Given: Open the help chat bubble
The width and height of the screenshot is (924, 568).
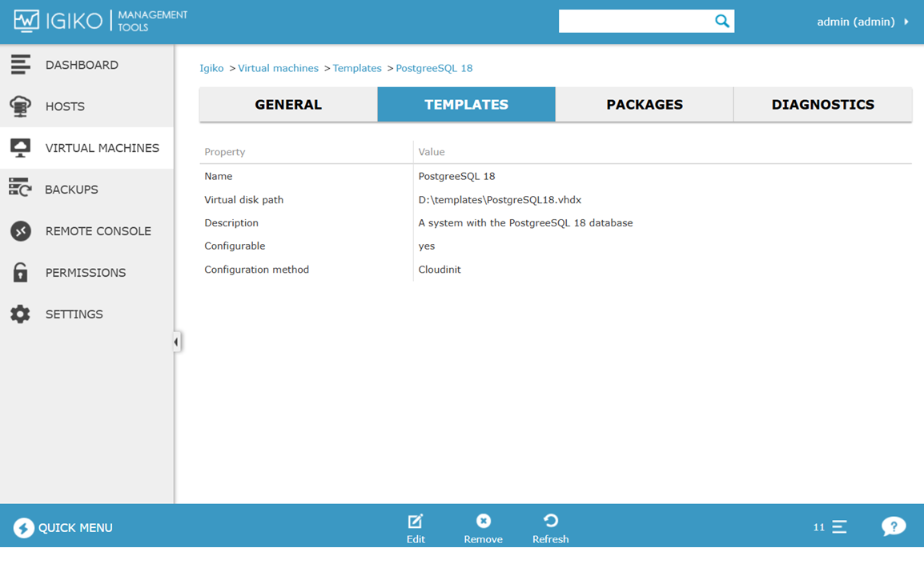Looking at the screenshot, I should pos(894,526).
